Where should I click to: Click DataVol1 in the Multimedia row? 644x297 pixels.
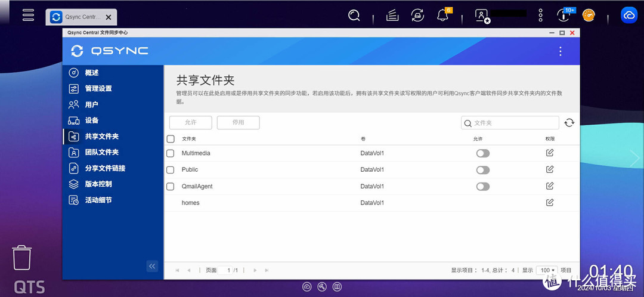(x=372, y=153)
